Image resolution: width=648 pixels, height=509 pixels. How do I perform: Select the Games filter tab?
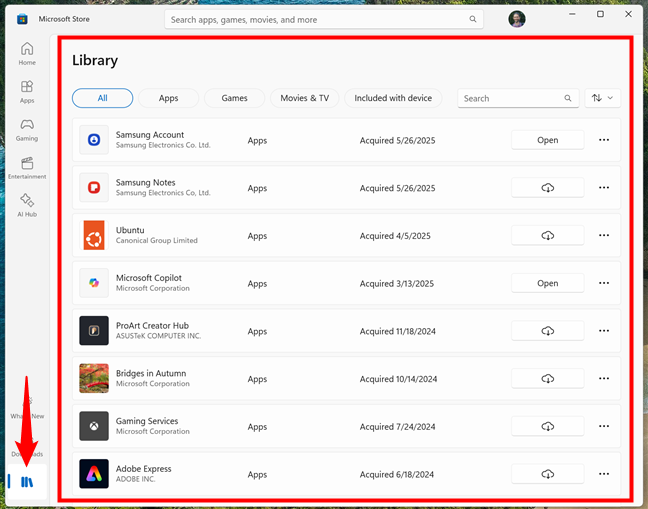pyautogui.click(x=234, y=98)
